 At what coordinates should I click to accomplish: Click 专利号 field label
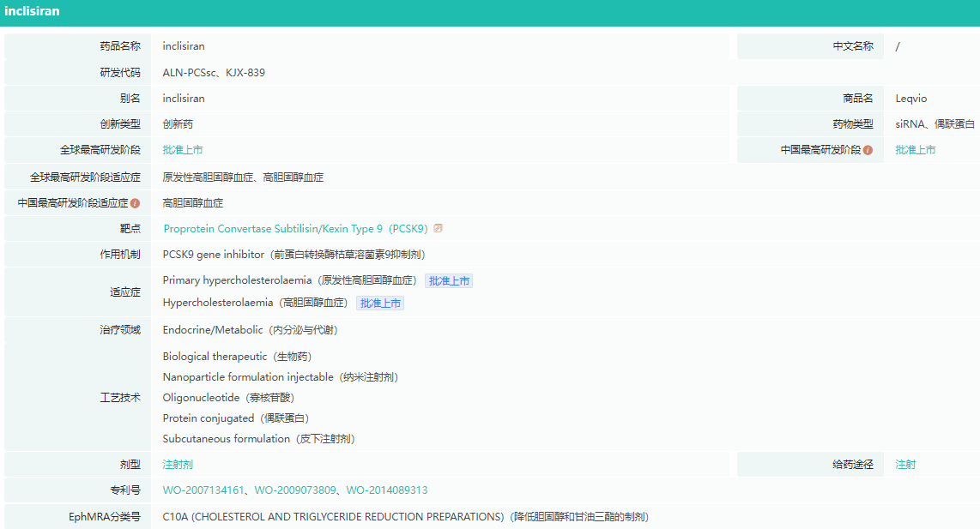(125, 490)
